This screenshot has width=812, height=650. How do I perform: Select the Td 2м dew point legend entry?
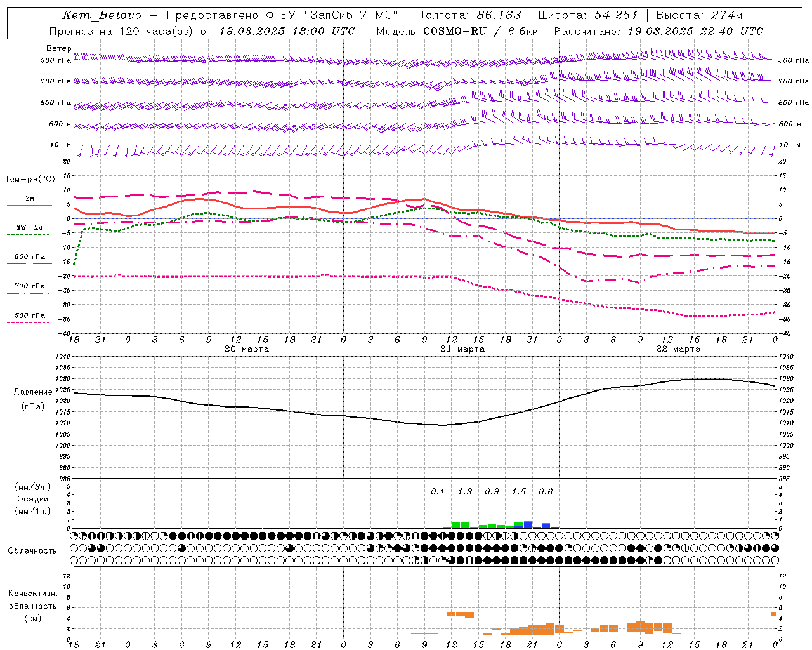point(30,227)
